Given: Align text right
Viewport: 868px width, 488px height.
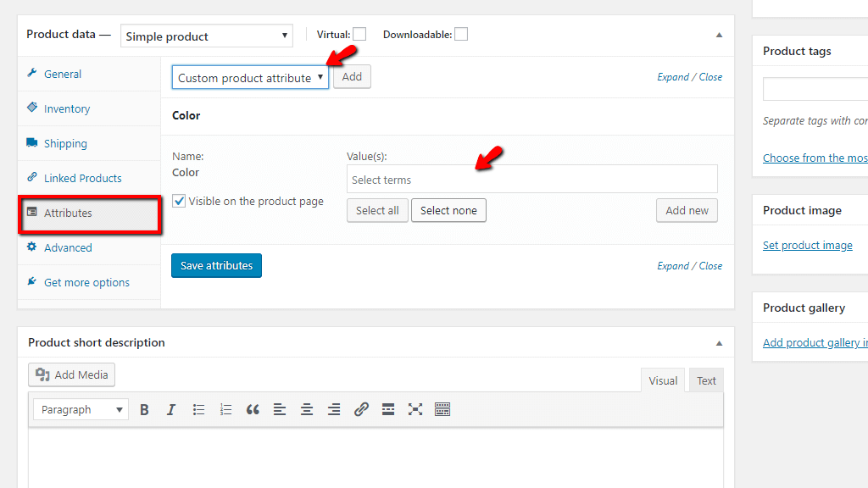Looking at the screenshot, I should pos(334,409).
